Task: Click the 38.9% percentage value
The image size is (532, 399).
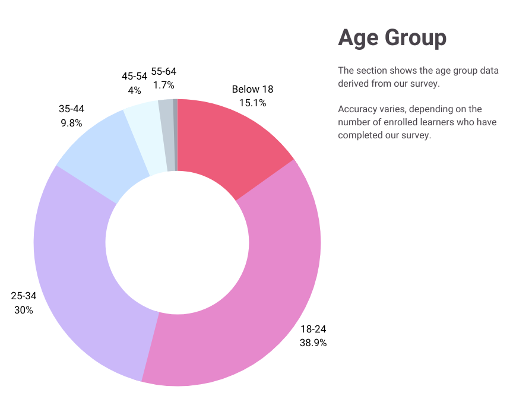Action: [x=313, y=343]
